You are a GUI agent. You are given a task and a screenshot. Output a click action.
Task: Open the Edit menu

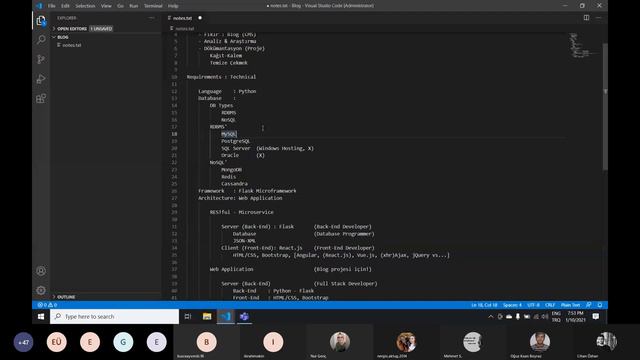(x=65, y=6)
